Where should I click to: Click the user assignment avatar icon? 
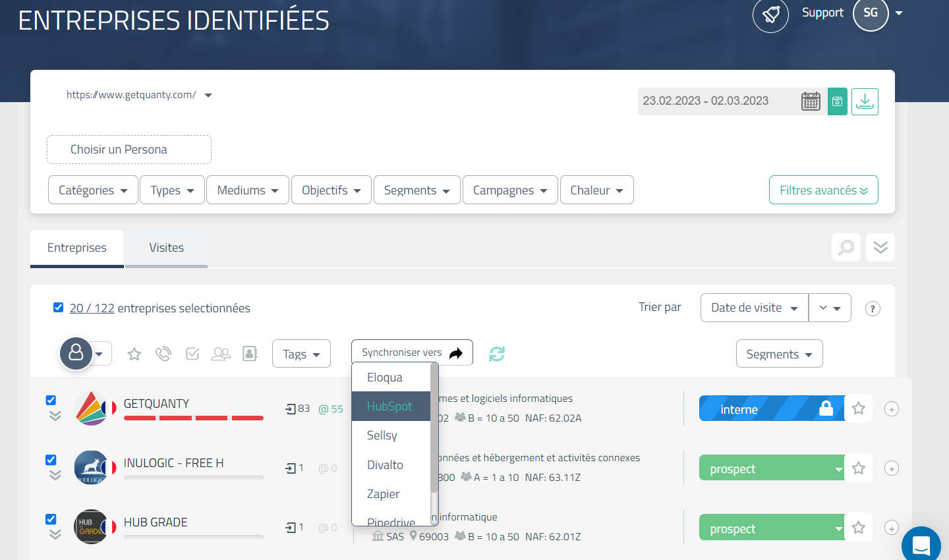click(x=76, y=353)
